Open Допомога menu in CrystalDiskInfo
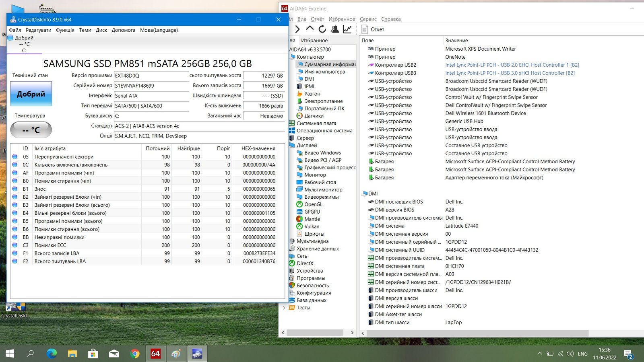Image resolution: width=644 pixels, height=362 pixels. pyautogui.click(x=124, y=30)
